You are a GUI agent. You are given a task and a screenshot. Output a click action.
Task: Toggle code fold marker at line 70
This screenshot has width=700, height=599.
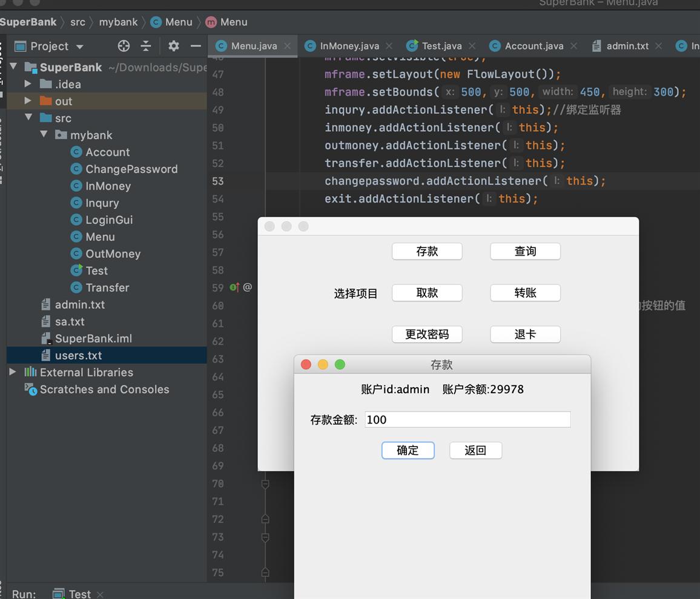click(x=265, y=484)
